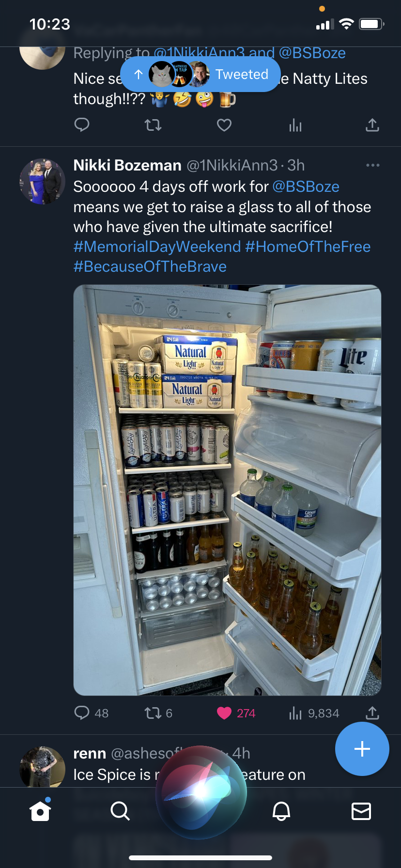Viewport: 401px width, 868px height.
Task: Open the #MemorialDayWeekend hashtag
Action: click(157, 247)
